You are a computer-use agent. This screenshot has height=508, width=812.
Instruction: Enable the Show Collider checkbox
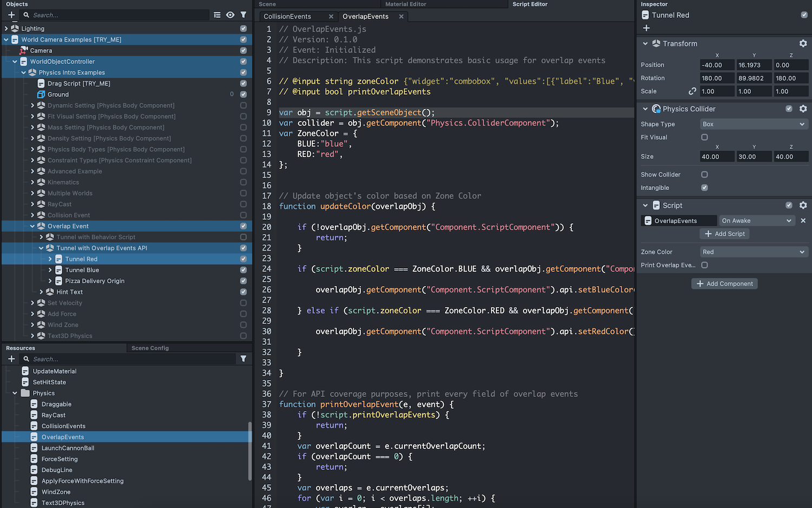point(704,174)
